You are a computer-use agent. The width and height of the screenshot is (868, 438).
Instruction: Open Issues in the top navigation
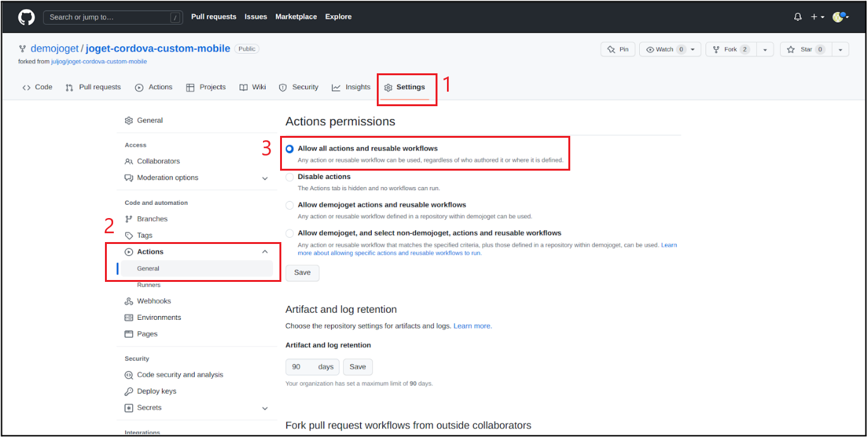pyautogui.click(x=256, y=17)
